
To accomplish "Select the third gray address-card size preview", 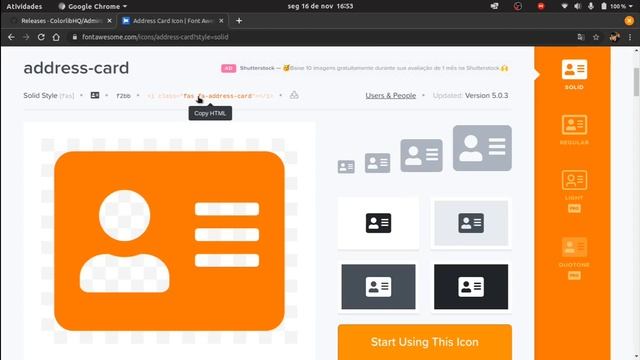I will tap(421, 156).
